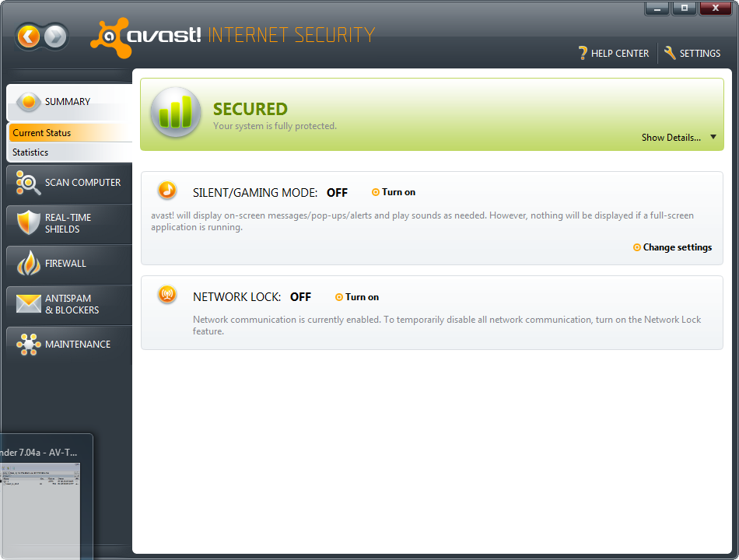This screenshot has width=739, height=560.
Task: Select the Summary sidebar section
Action: [67, 102]
